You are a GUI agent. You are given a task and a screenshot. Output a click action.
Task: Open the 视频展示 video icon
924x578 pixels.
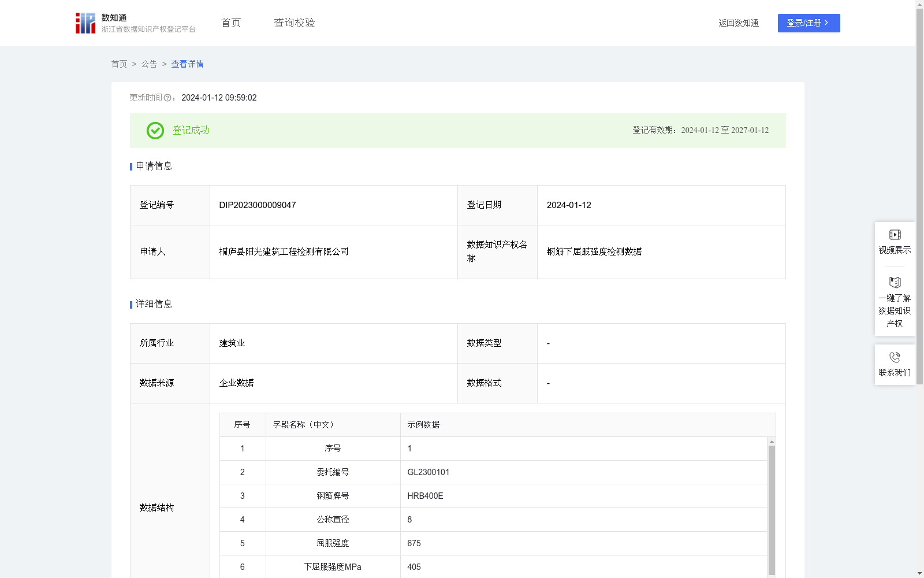click(x=895, y=235)
